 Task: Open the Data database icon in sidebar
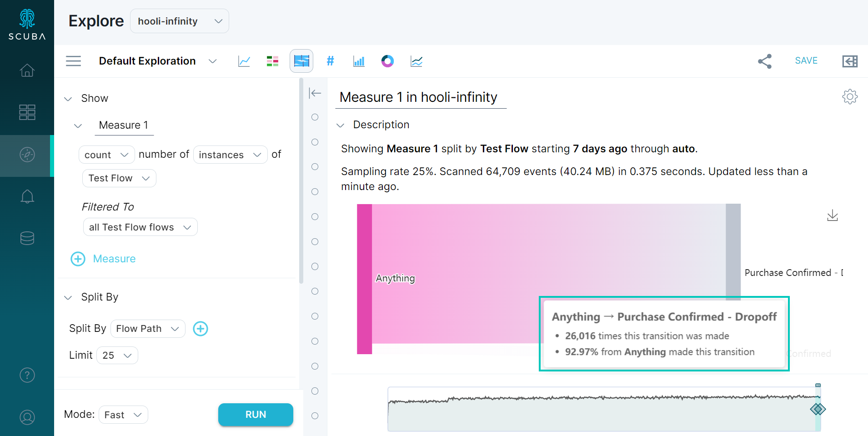27,238
